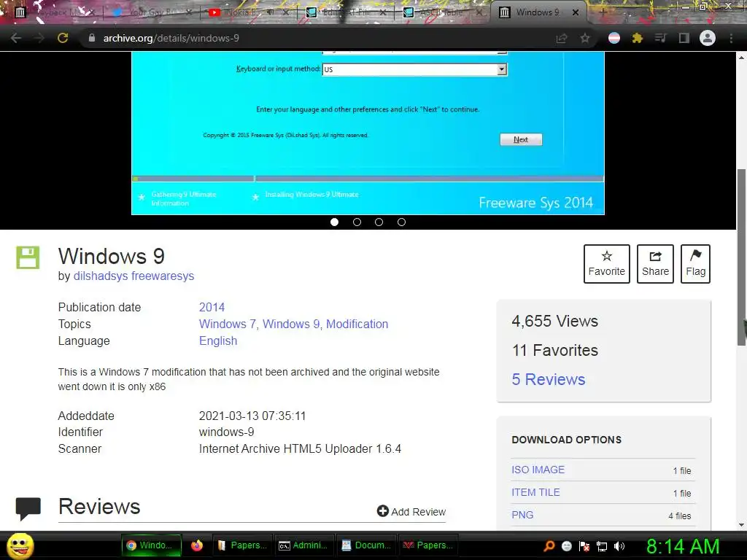
Task: Switch to the ASCII Table tab
Action: point(442,12)
